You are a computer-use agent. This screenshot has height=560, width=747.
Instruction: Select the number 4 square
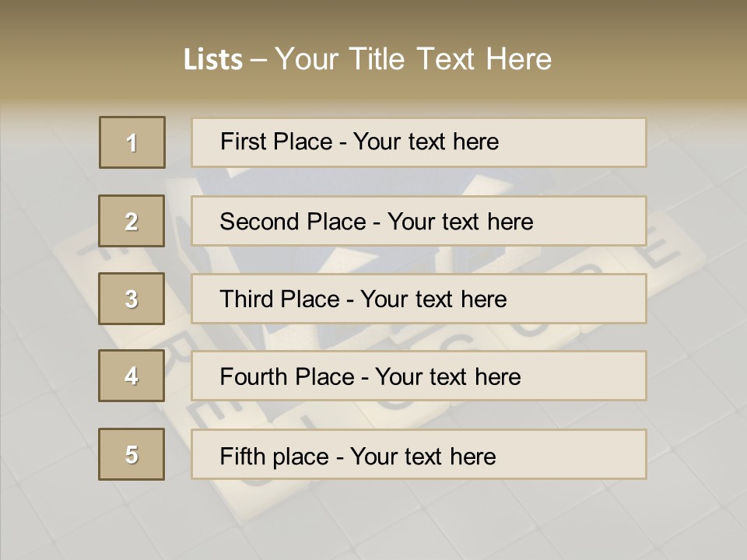click(132, 376)
